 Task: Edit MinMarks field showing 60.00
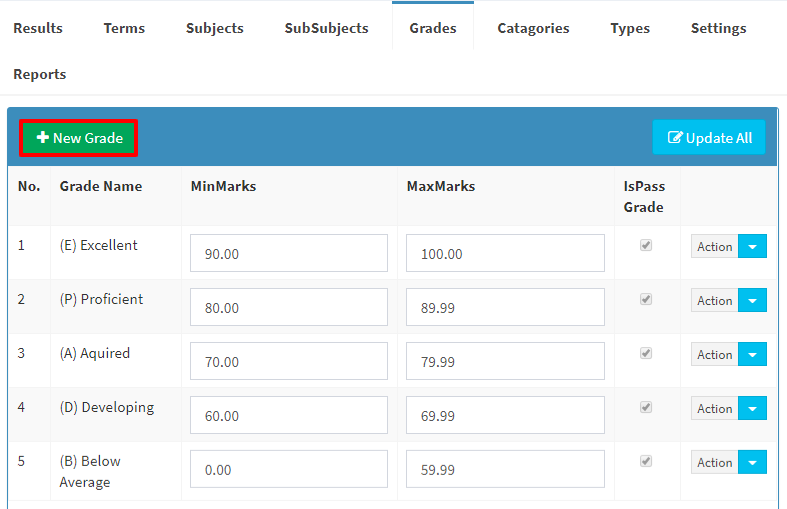289,415
